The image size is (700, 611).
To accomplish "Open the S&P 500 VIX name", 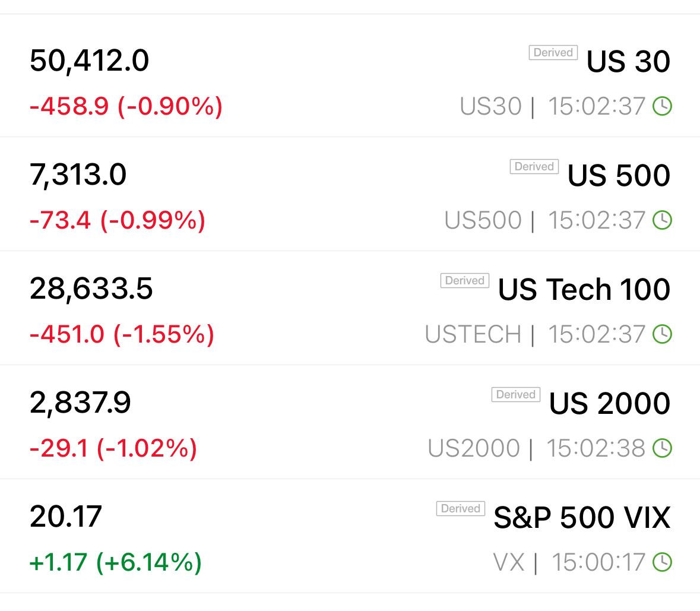I will (582, 517).
